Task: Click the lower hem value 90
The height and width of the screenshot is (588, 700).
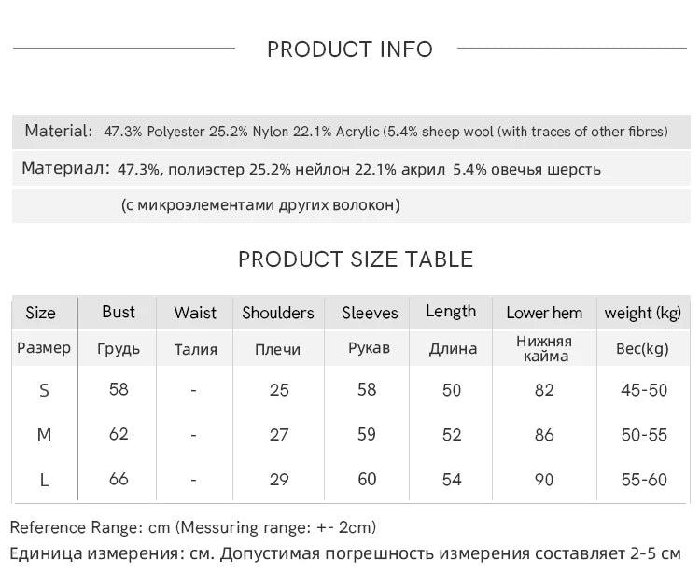Action: click(x=544, y=480)
